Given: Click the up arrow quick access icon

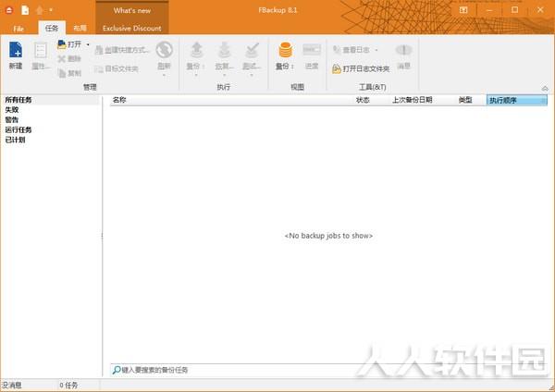Looking at the screenshot, I should (x=39, y=10).
